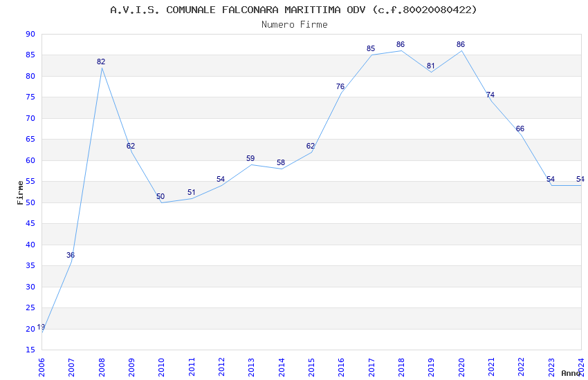Click the 2022 x-axis year label
Image resolution: width=588 pixels, height=380 pixels.
coord(522,367)
